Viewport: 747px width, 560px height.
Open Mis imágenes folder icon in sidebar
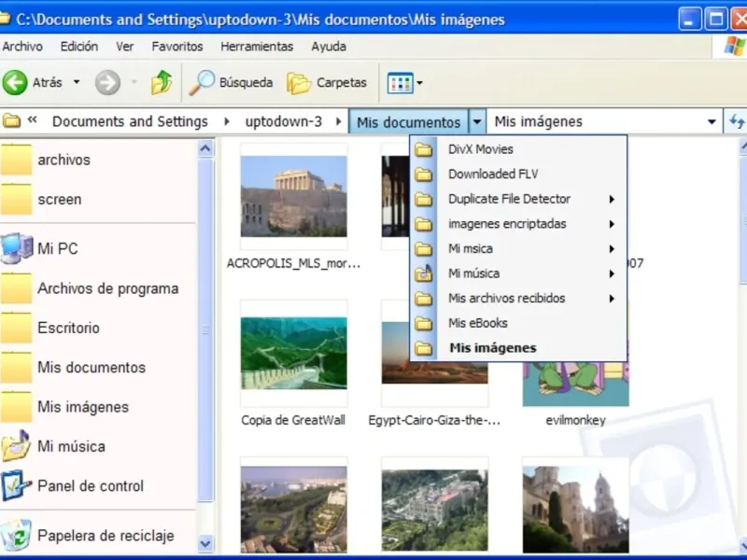16,407
